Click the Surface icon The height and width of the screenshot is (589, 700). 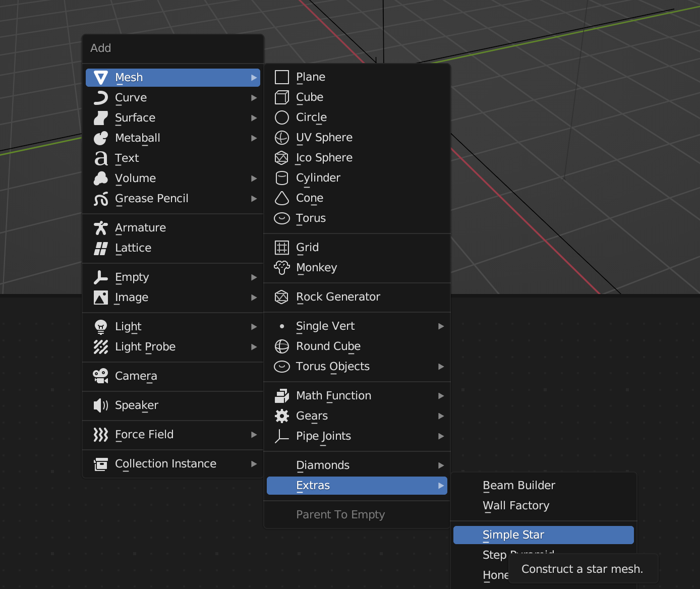[x=101, y=118]
